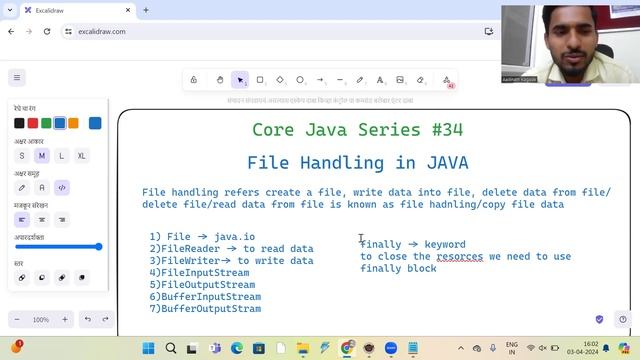The width and height of the screenshot is (640, 360).
Task: Set font size to S
Action: pyautogui.click(x=22, y=156)
